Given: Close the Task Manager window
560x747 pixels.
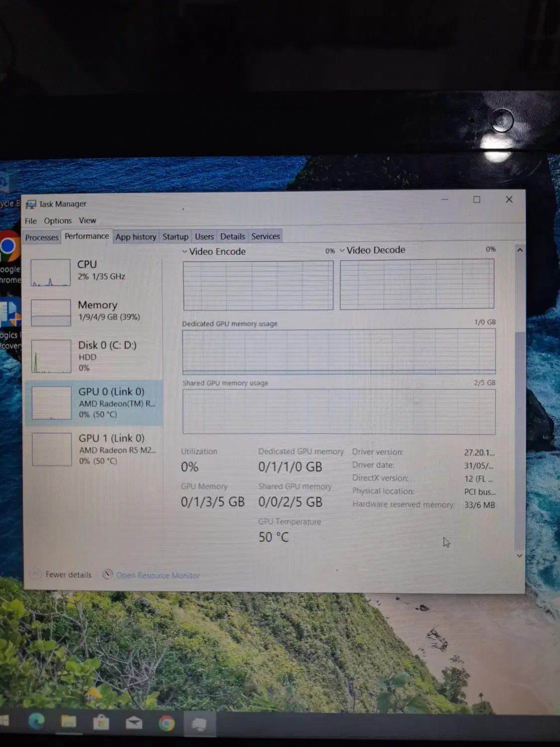Looking at the screenshot, I should coord(509,199).
